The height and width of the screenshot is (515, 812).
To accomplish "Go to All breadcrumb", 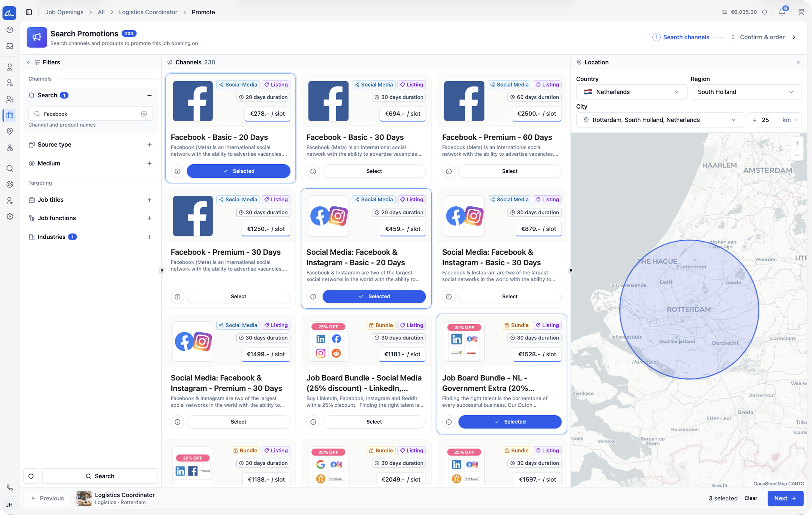I will (101, 12).
